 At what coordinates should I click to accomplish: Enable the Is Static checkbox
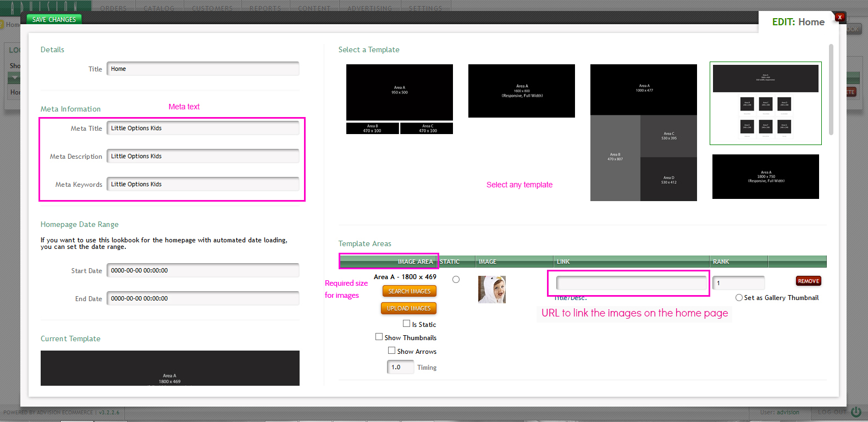pos(407,324)
